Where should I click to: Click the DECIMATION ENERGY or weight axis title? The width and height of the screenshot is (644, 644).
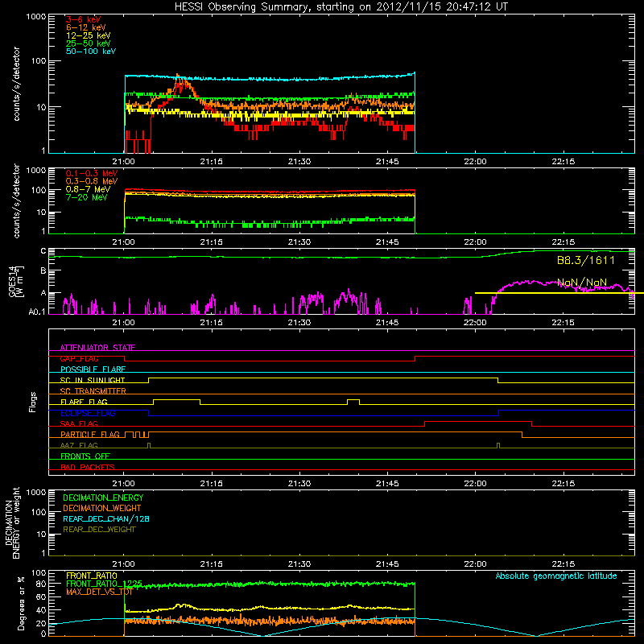coord(13,522)
